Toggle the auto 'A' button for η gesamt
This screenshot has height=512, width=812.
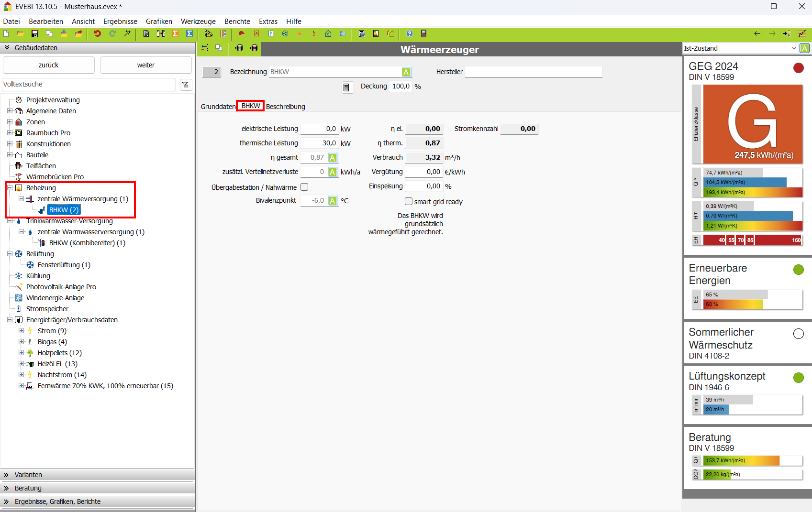[x=333, y=158]
